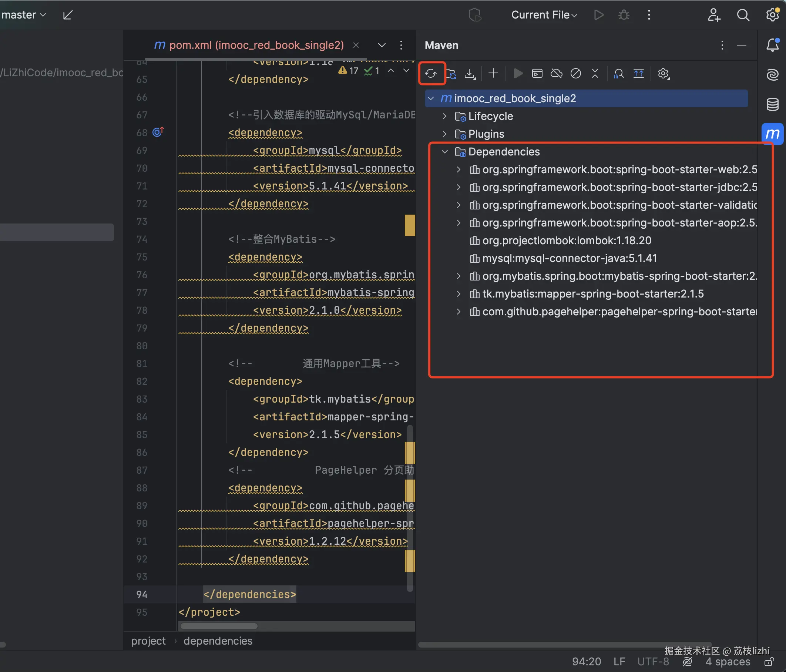Screen dimensions: 786x672
Task: Click UTF-8 encoding in status bar
Action: [x=653, y=662]
